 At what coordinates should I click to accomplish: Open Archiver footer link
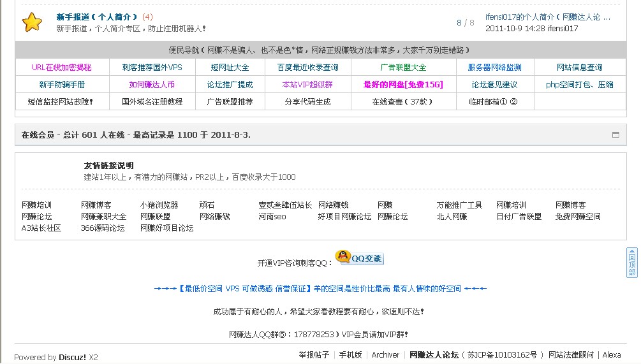click(x=385, y=355)
